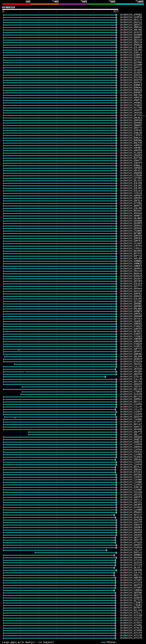146x644 pixels.
Task: Select hit UniRef100_Q8LPT8
Action: (x=131, y=432)
